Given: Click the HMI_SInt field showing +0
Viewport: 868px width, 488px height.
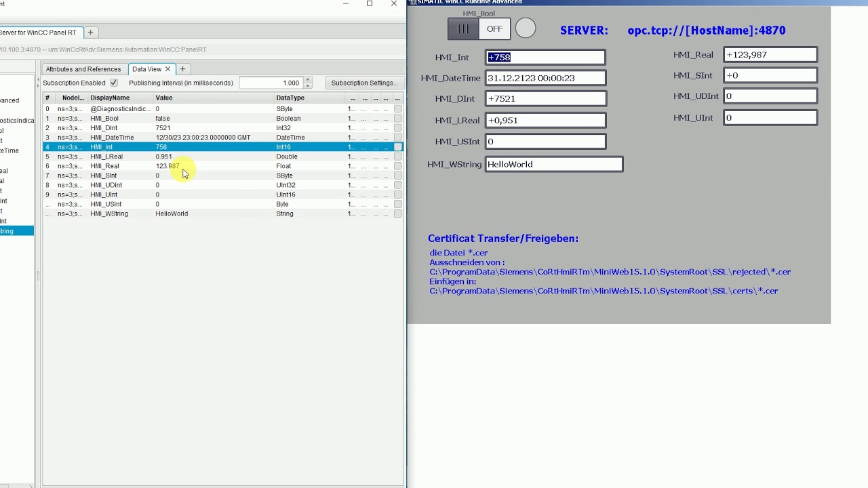Looking at the screenshot, I should [x=770, y=75].
